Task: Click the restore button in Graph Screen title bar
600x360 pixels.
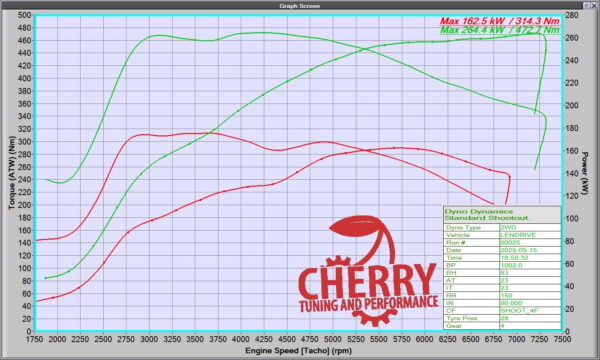Action: coord(587,5)
